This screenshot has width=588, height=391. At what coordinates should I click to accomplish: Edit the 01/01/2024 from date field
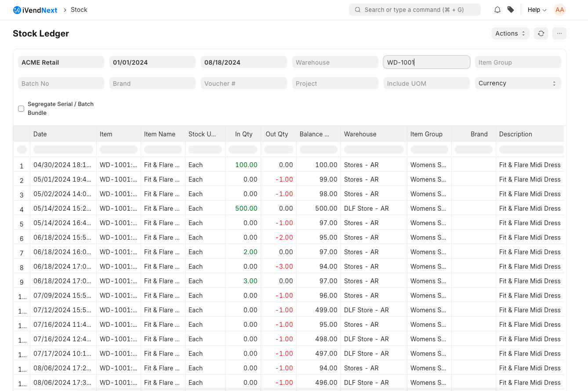click(x=152, y=62)
